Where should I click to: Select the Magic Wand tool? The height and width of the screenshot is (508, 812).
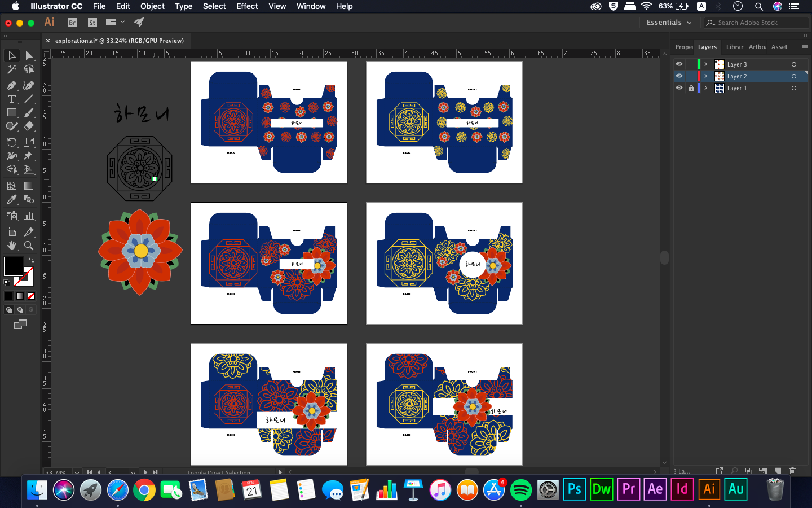(x=11, y=71)
